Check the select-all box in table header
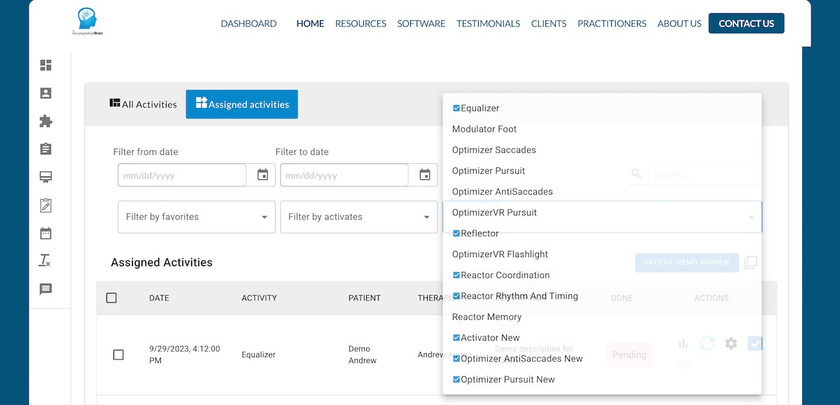 click(111, 298)
